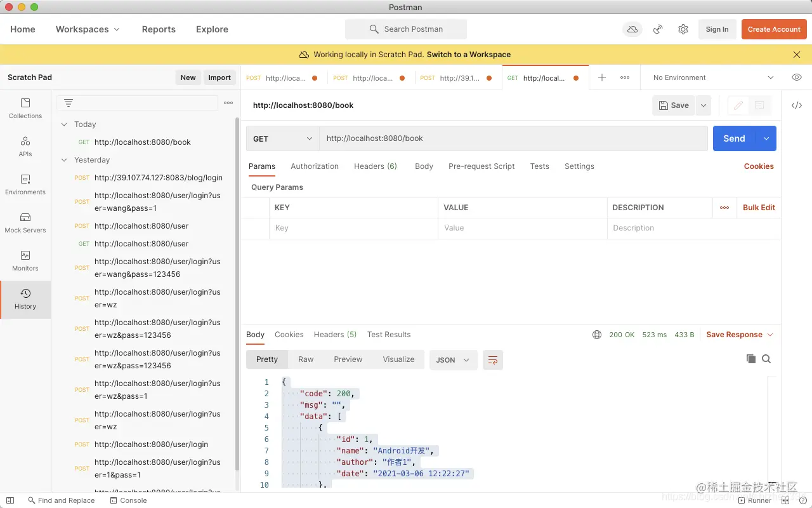Viewport: 812px width, 508px height.
Task: Open the Save dropdown arrow
Action: click(x=704, y=105)
